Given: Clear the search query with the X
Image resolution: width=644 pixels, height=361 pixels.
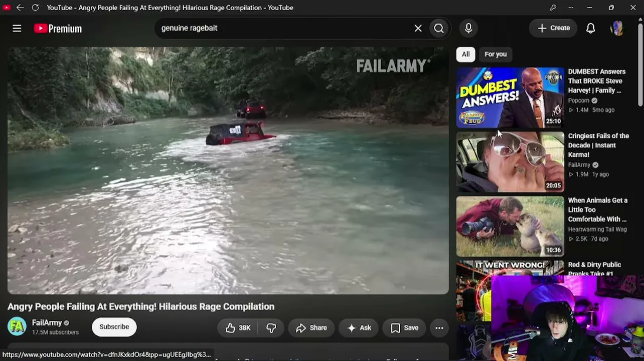Looking at the screenshot, I should tap(418, 29).
